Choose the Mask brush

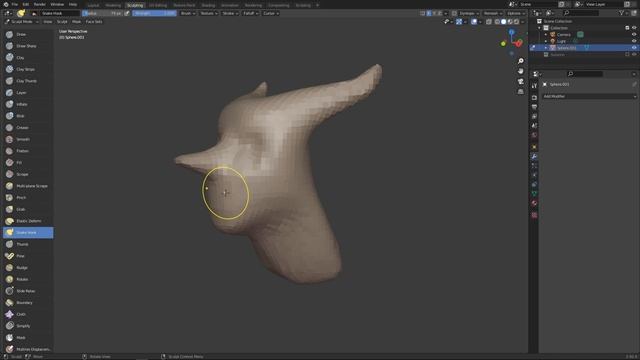[28, 338]
